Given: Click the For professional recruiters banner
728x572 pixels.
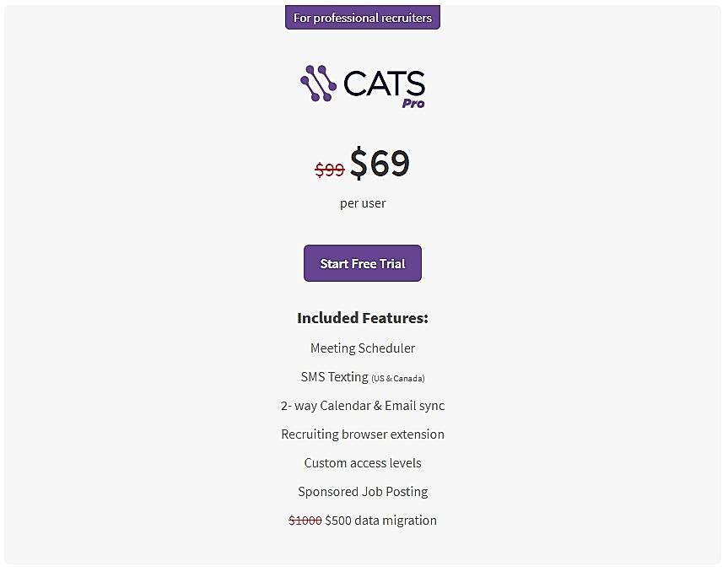Looking at the screenshot, I should click(363, 17).
